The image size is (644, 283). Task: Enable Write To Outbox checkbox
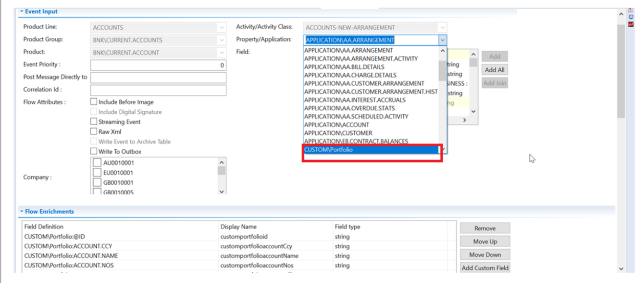pyautogui.click(x=94, y=151)
